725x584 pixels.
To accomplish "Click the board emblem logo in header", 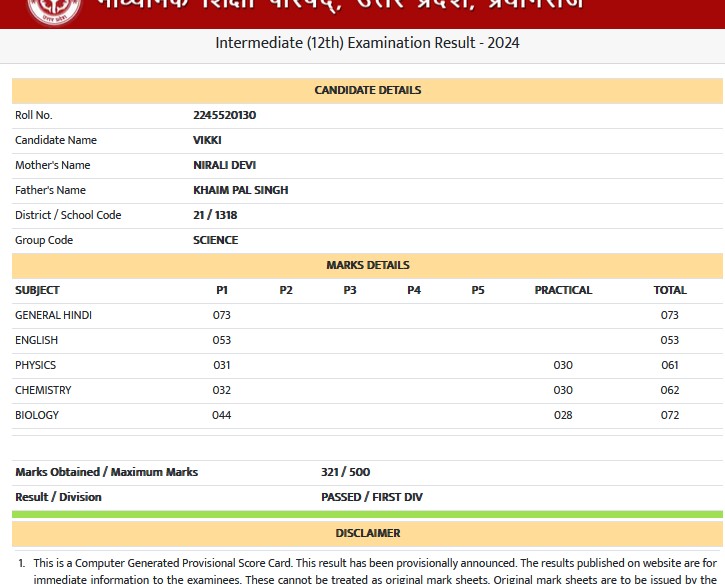I will (x=54, y=11).
